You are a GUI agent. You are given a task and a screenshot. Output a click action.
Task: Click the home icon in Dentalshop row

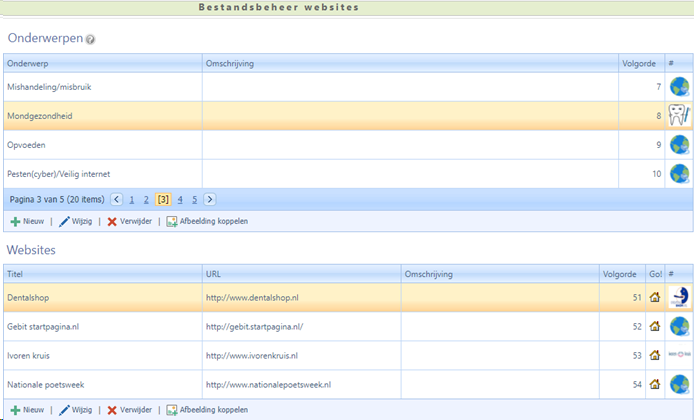tap(655, 297)
